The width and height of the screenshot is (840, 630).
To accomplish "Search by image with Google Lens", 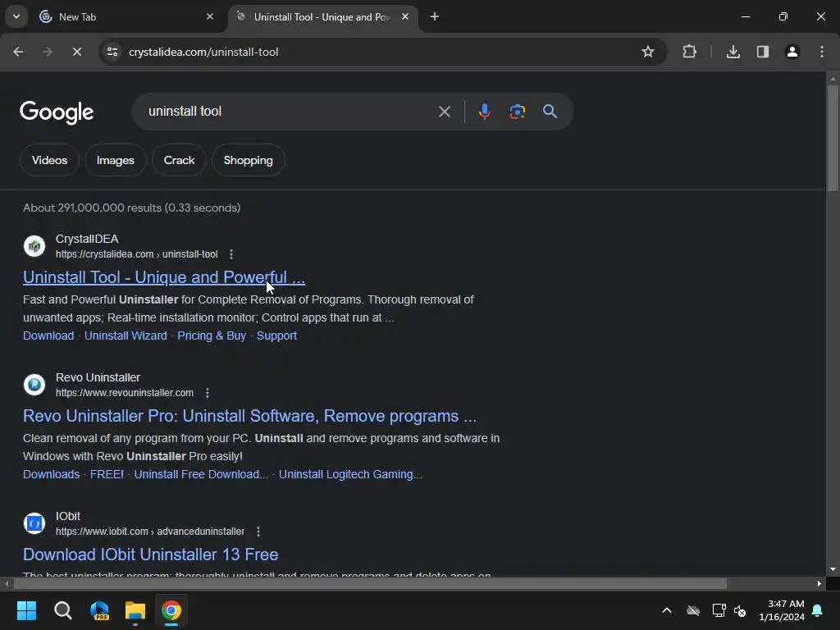I will click(517, 112).
